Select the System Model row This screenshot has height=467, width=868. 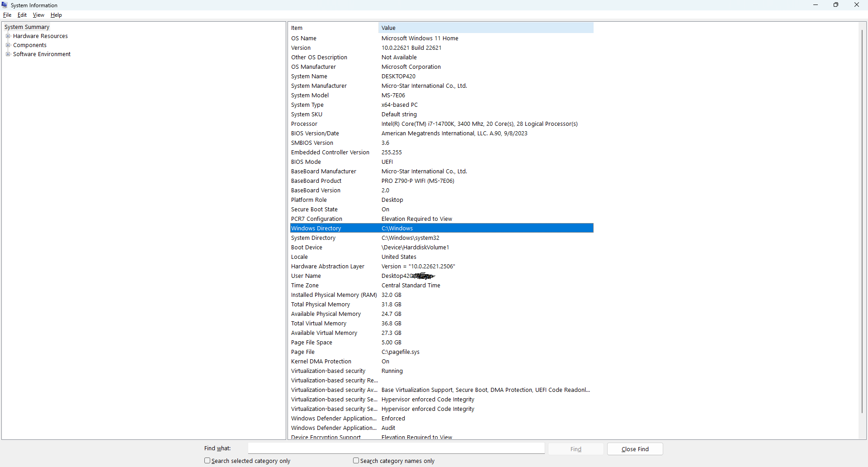click(442, 95)
